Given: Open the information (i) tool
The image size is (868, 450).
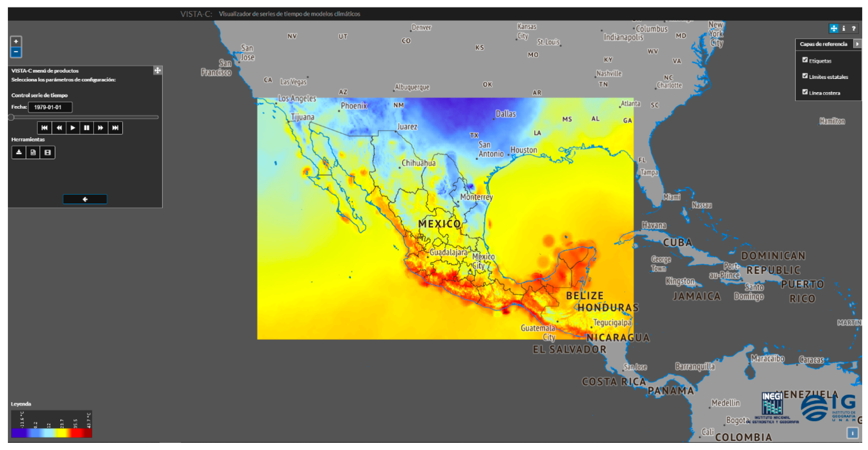Looking at the screenshot, I should click(x=843, y=29).
